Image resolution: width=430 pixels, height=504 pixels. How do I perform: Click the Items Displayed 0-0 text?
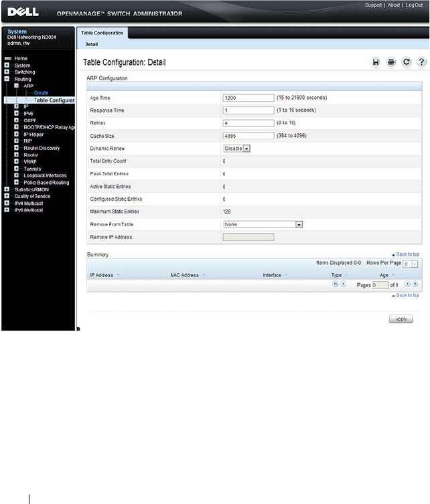coord(338,263)
